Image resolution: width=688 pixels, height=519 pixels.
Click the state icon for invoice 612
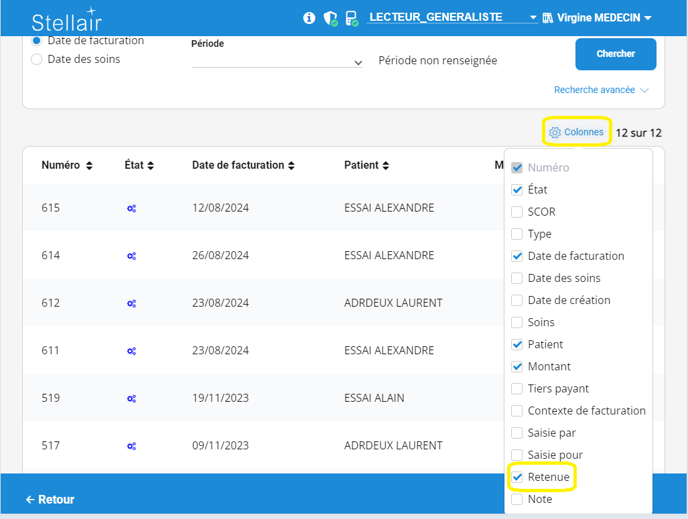tap(131, 303)
